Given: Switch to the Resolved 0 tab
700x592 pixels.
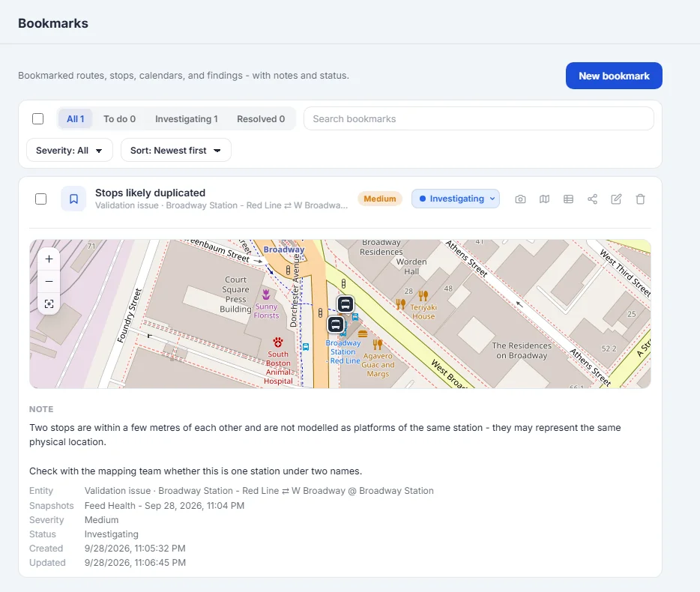Looking at the screenshot, I should tap(261, 118).
